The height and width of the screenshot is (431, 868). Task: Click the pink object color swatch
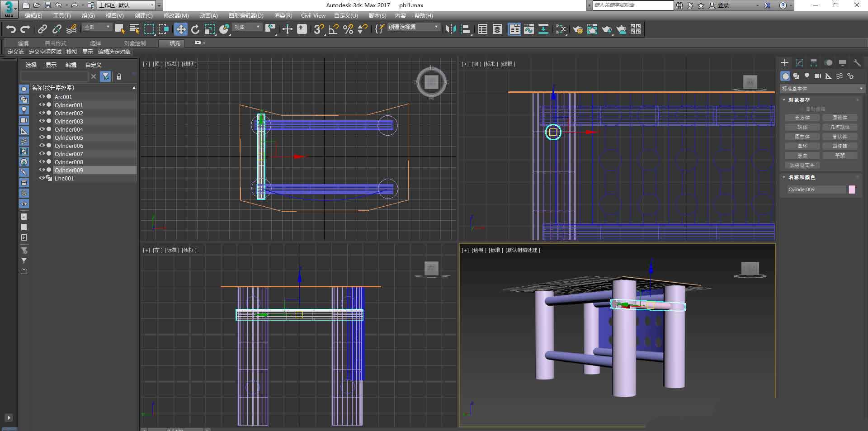tap(852, 189)
